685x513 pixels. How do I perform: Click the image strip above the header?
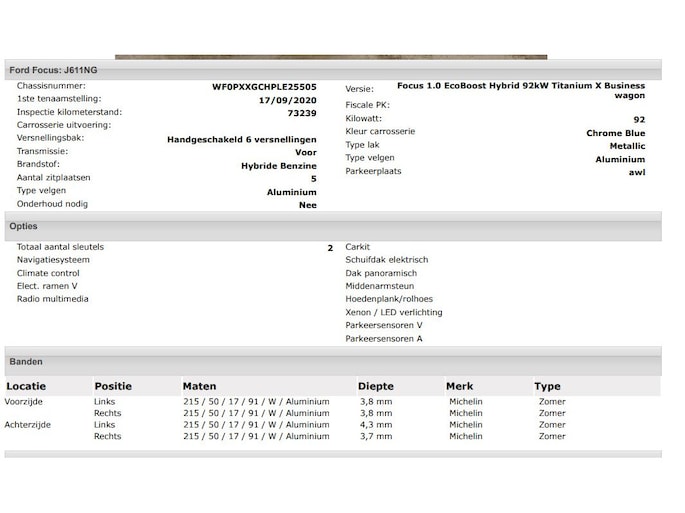point(330,57)
